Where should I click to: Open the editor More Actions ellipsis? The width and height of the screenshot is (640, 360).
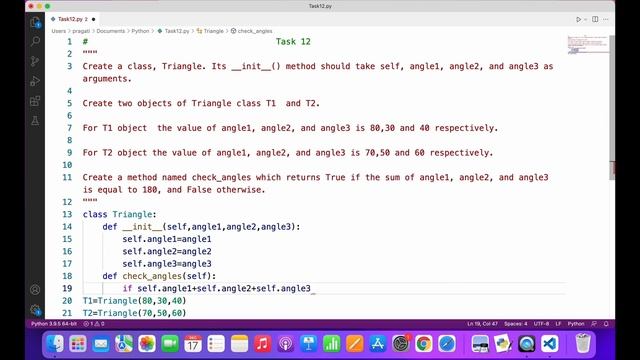(x=606, y=19)
